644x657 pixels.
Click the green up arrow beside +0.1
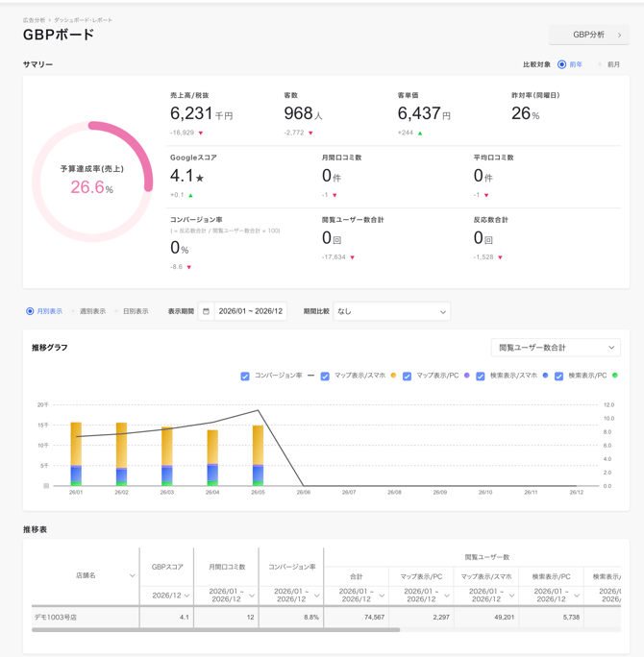pos(190,195)
